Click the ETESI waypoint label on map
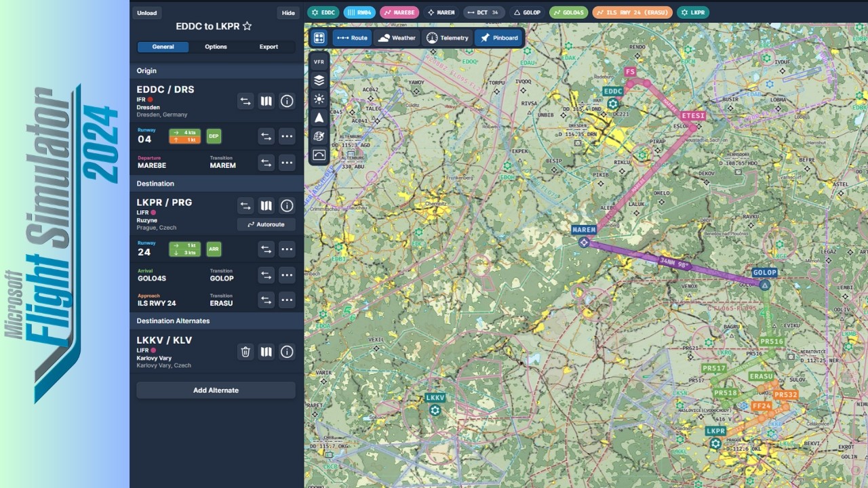The image size is (868, 488). [x=693, y=116]
